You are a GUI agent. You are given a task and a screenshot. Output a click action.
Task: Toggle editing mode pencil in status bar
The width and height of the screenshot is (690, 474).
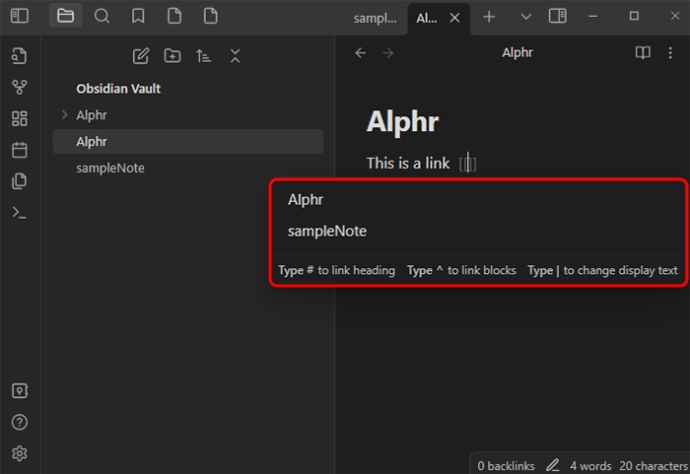click(x=553, y=465)
